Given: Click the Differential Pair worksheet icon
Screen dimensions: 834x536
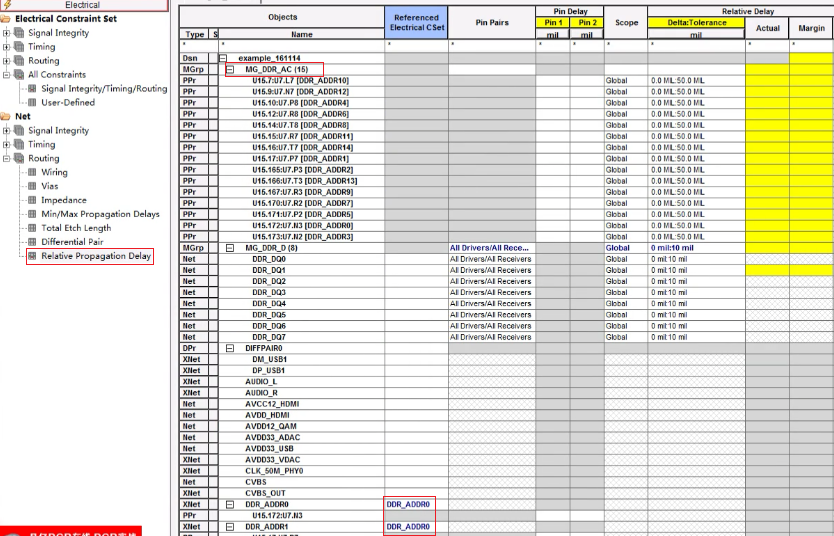Looking at the screenshot, I should point(32,242).
